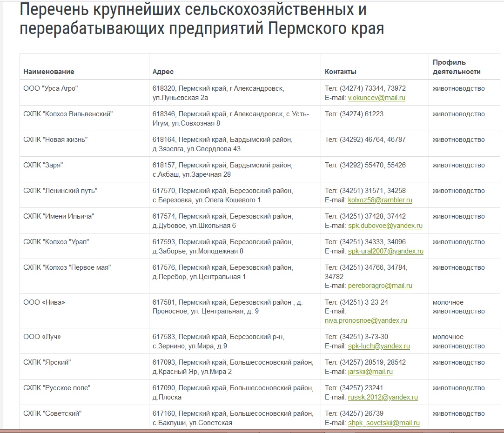Click phone Тел: (34251) 3-73-30
Screen dimensions: 504x433
coord(356,337)
